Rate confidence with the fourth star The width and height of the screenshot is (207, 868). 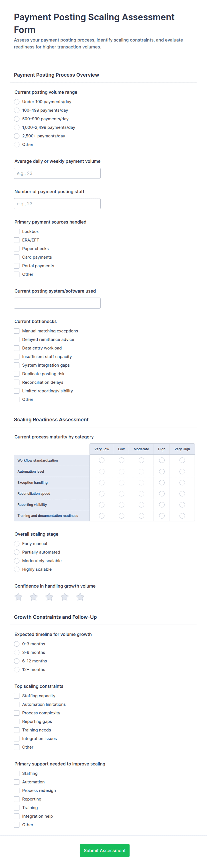click(65, 597)
